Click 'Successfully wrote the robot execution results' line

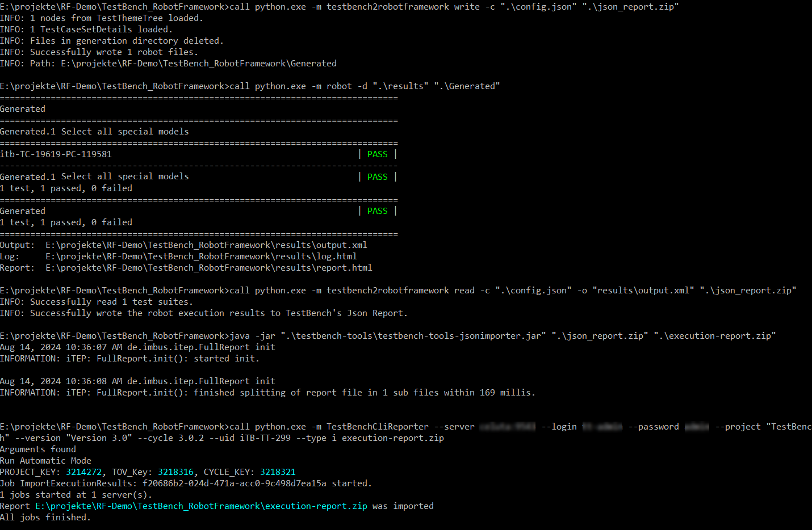[204, 313]
